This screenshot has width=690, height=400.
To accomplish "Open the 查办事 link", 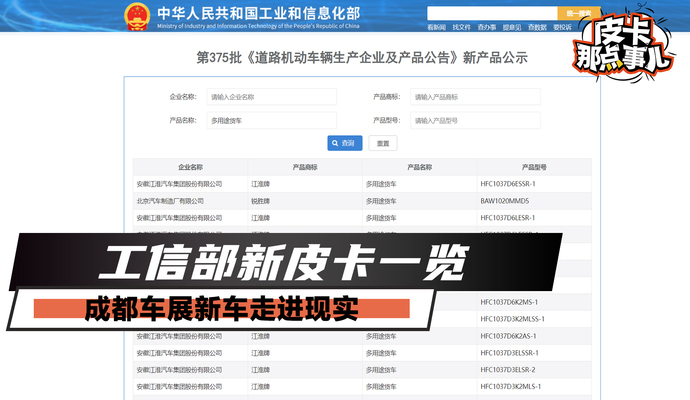I will click(x=487, y=27).
